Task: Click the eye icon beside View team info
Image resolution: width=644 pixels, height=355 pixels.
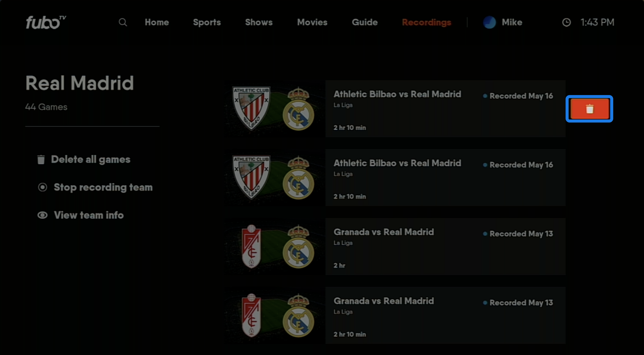Action: [x=42, y=215]
